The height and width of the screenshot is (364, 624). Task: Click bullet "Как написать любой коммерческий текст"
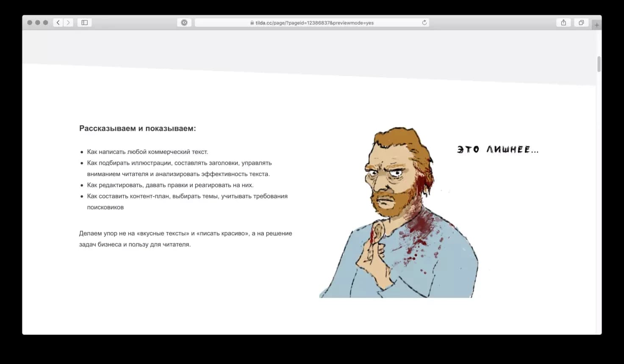[147, 152]
